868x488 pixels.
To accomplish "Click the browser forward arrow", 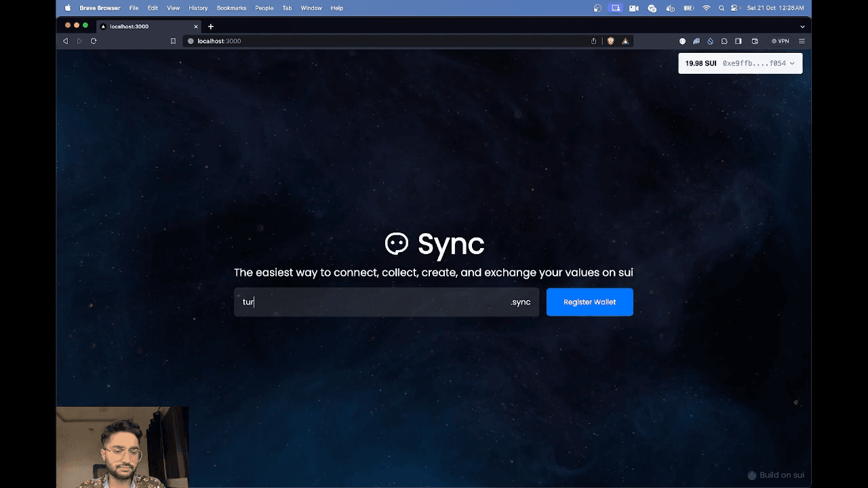I will point(79,41).
